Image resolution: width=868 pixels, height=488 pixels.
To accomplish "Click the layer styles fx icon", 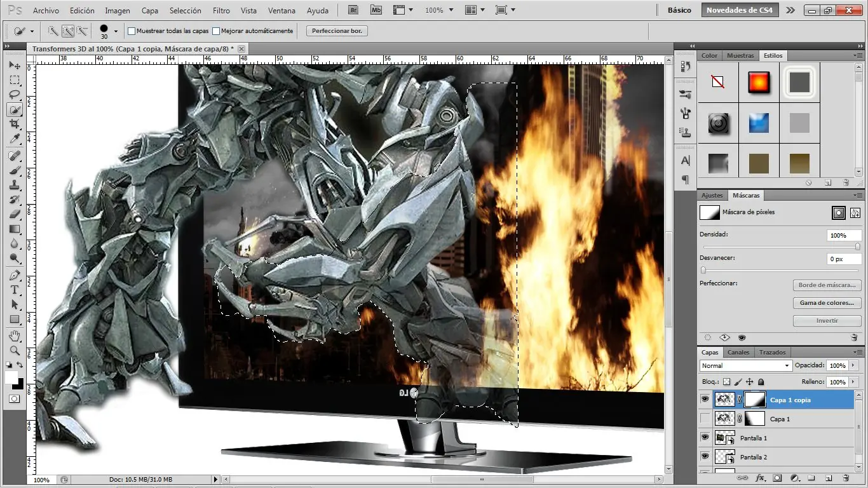I will [x=759, y=478].
